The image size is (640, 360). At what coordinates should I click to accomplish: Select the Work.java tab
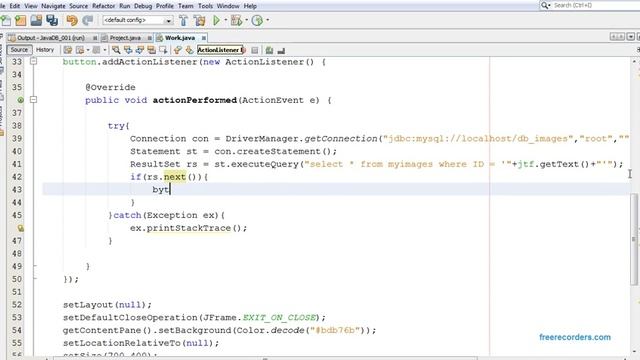(x=180, y=38)
